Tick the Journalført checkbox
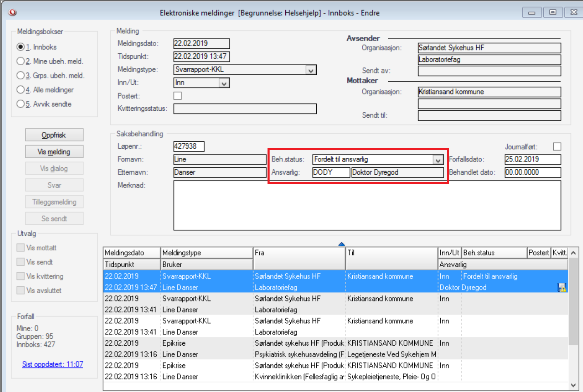 [x=557, y=147]
